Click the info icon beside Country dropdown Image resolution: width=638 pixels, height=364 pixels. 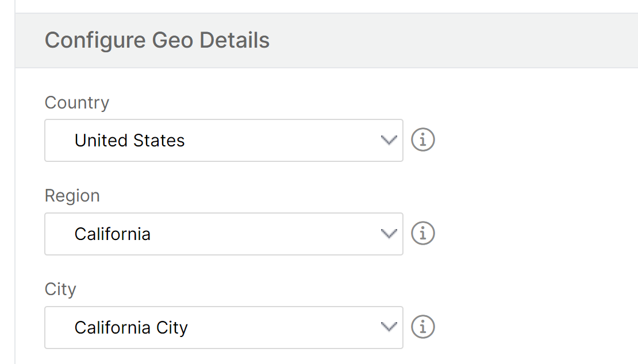423,140
